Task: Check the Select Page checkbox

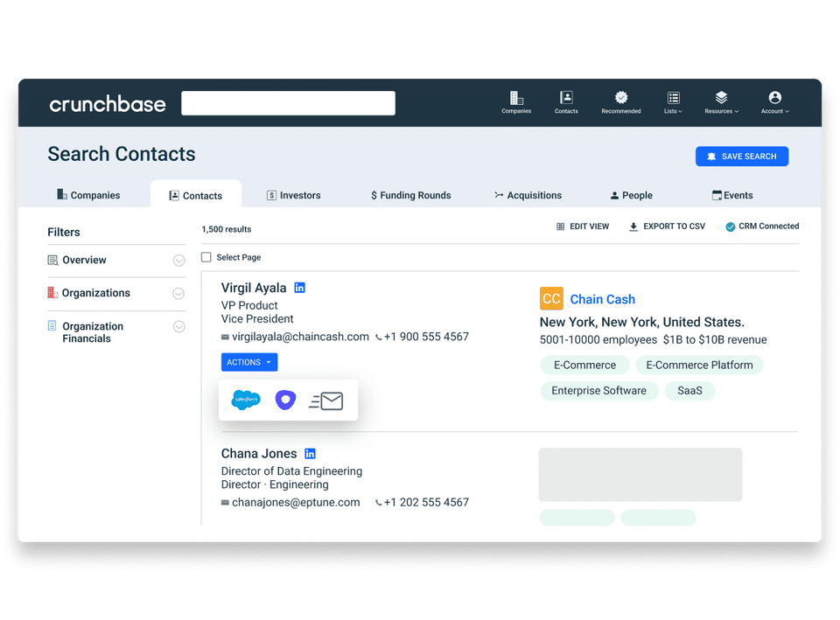Action: point(206,257)
